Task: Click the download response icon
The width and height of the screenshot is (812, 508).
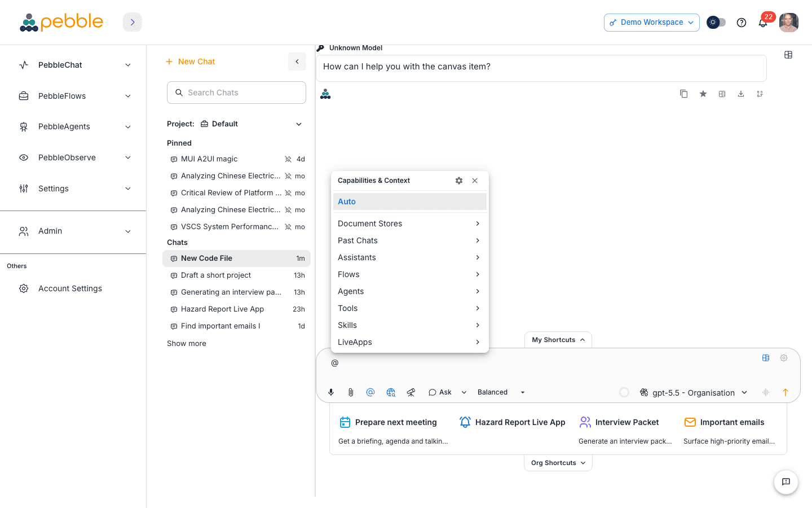Action: pos(741,94)
